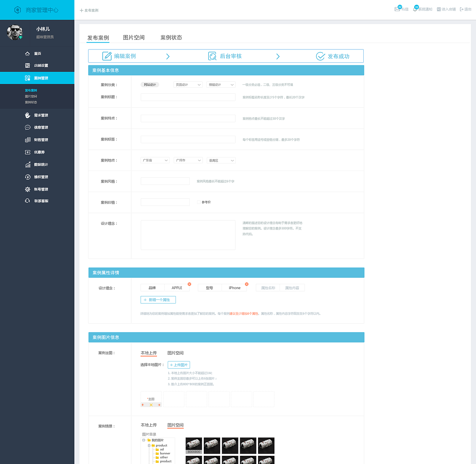Open the 横幅设计 category dropdown

[221, 85]
